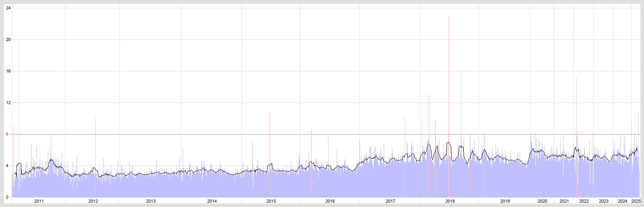This screenshot has width=644, height=207.
Task: Click the y-axis value 16
Action: [x=8, y=71]
